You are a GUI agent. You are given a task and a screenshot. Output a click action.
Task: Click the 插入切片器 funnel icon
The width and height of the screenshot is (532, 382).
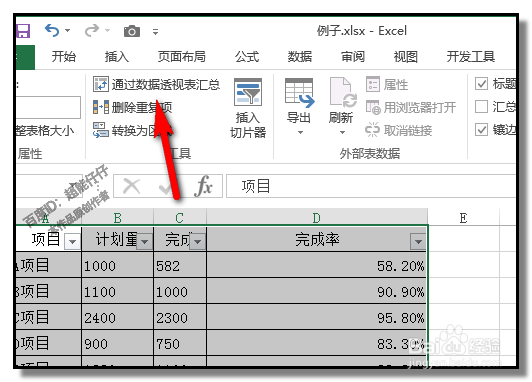click(x=248, y=92)
